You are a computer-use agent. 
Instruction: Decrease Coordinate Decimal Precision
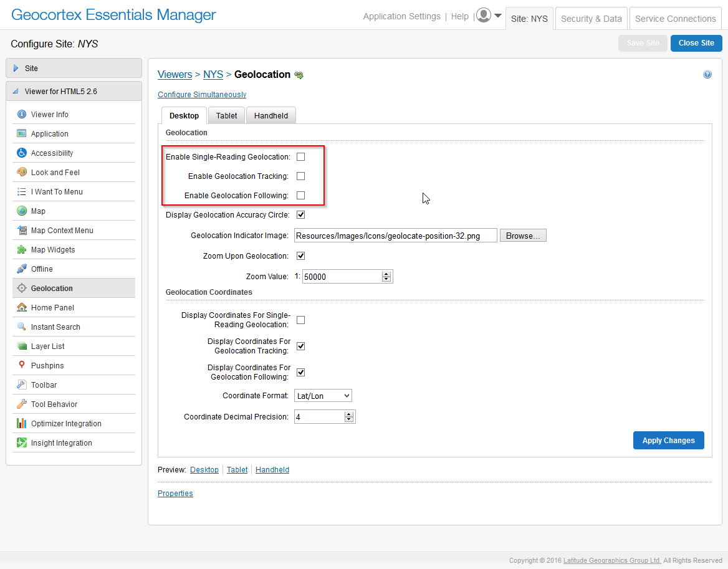coord(349,419)
